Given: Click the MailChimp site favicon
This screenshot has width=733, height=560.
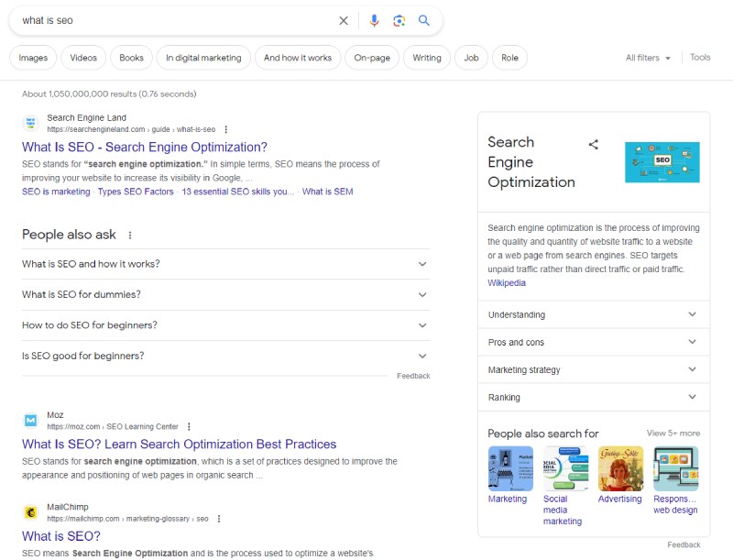Looking at the screenshot, I should coord(30,512).
